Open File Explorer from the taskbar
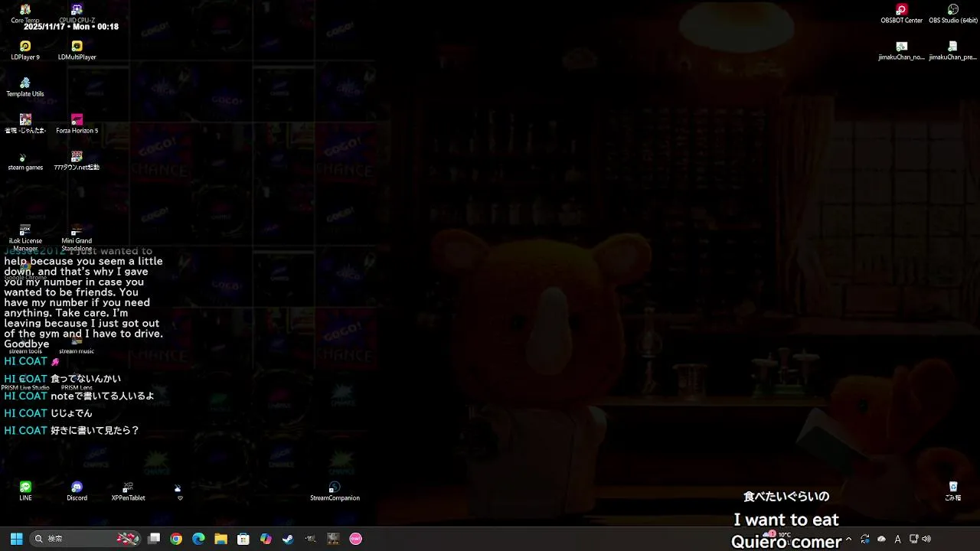This screenshot has height=551, width=980. (220, 539)
